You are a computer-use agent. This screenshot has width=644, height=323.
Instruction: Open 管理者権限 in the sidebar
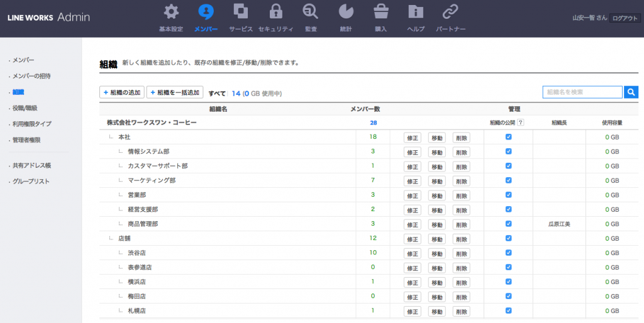pos(27,140)
